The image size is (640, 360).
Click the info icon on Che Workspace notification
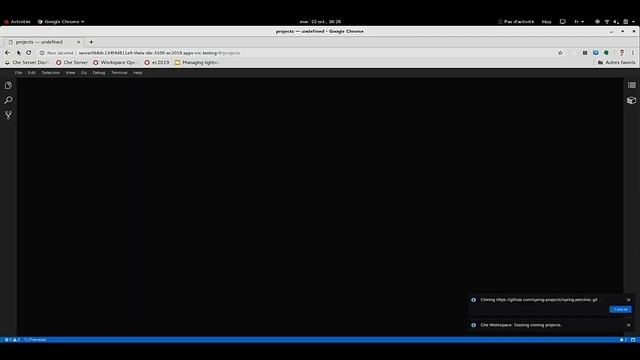pos(473,325)
